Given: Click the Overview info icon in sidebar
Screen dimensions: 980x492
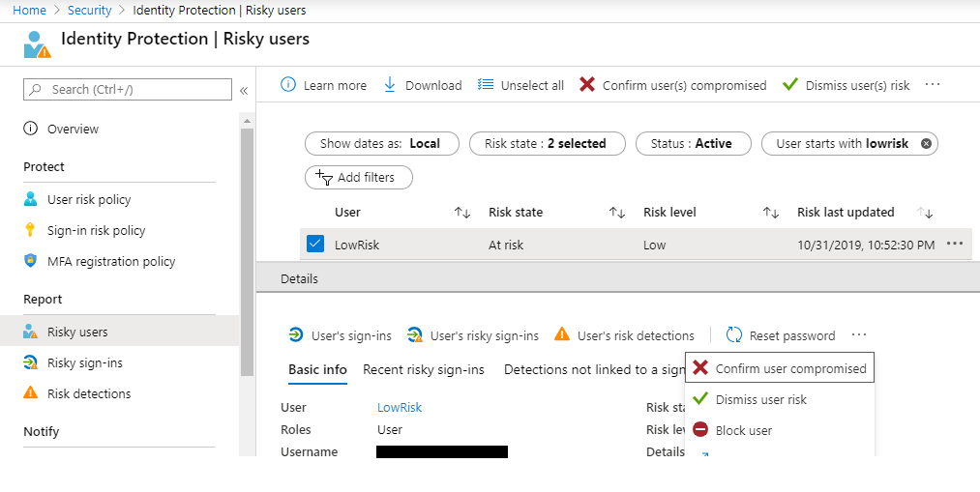Looking at the screenshot, I should point(30,129).
